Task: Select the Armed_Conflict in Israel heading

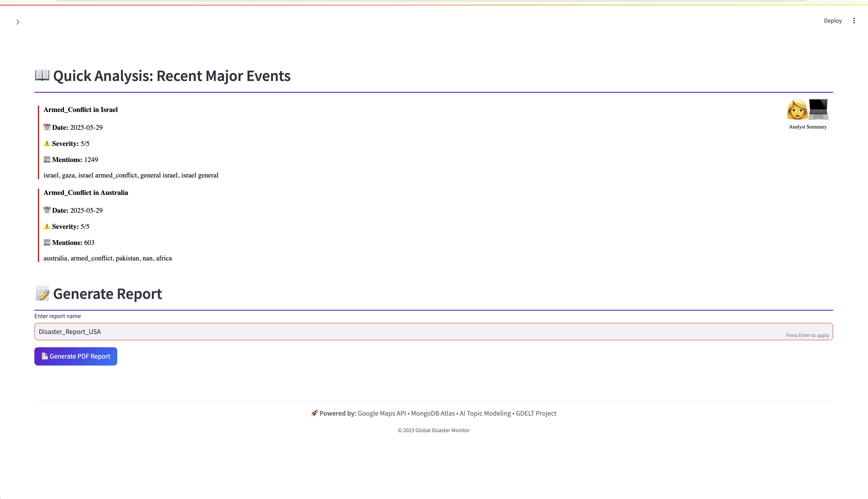Action: pos(81,110)
